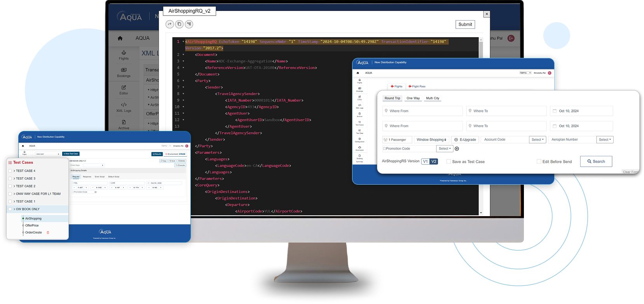Close the AirShoppingRQ_v2 dialog with the X
The width and height of the screenshot is (644, 304).
coord(486,14)
